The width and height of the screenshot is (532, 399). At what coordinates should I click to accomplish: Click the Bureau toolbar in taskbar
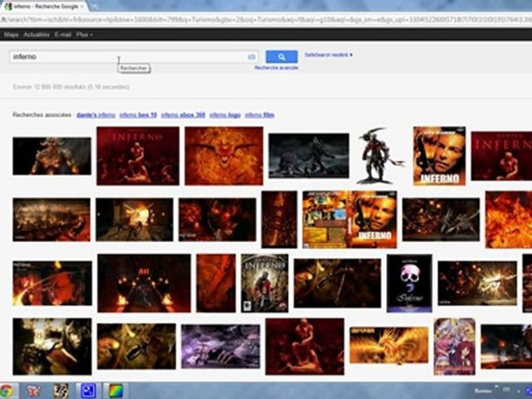click(x=483, y=391)
